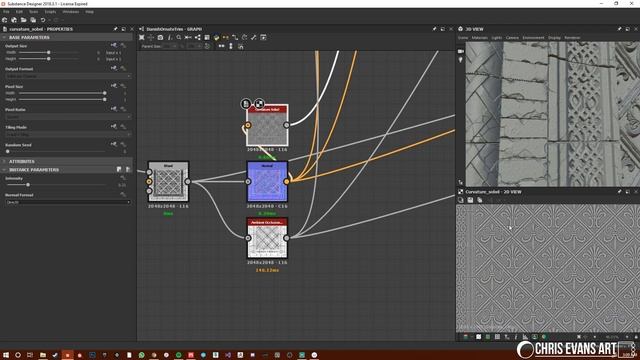The image size is (640, 360).
Task: Open Scene menu in 3D View
Action: [463, 38]
